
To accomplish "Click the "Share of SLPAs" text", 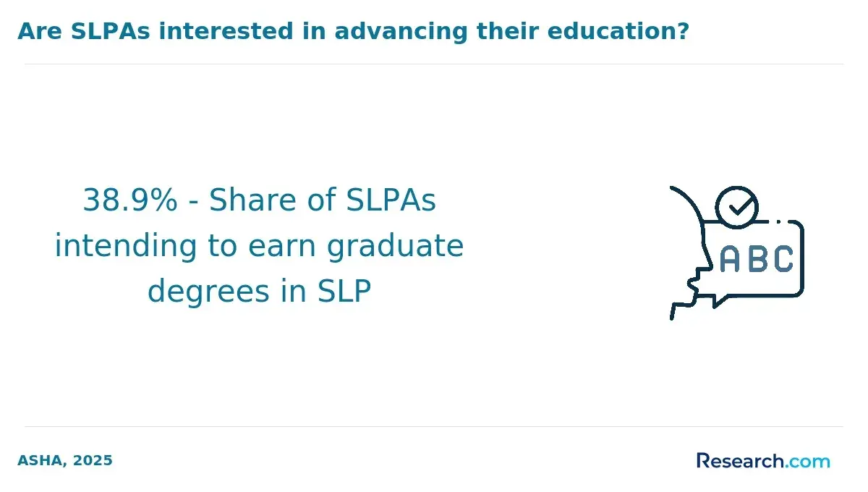I will click(323, 200).
